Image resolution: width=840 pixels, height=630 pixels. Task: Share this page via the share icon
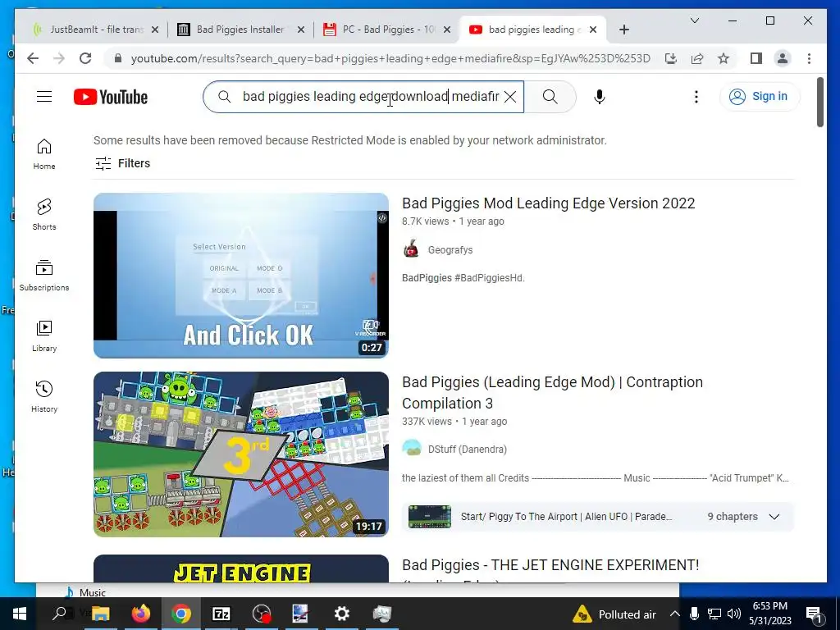coord(697,58)
